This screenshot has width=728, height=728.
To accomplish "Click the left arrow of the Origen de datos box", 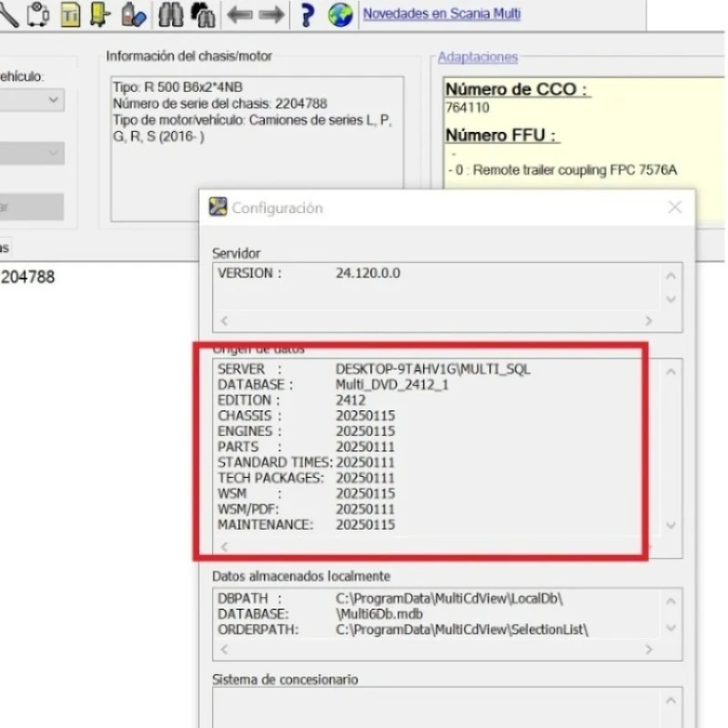I will (225, 547).
